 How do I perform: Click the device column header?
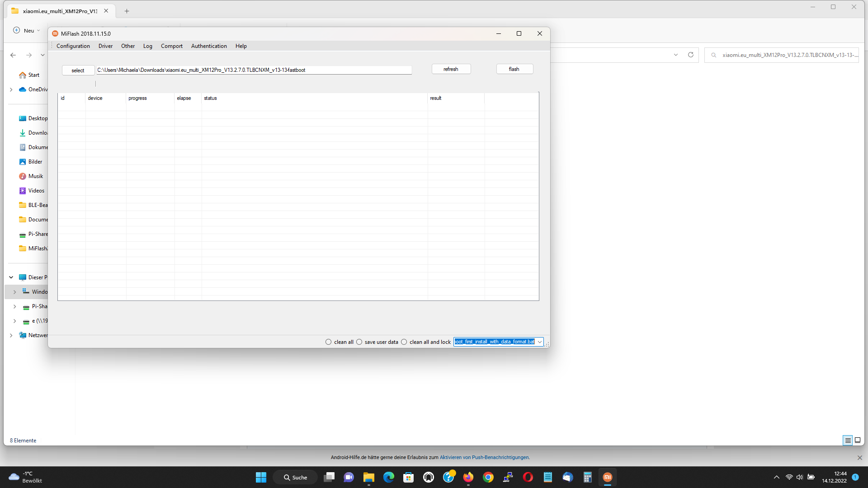[x=105, y=98]
